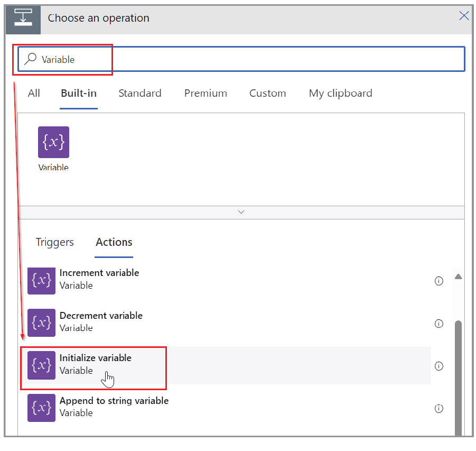
Task: Select the Custom tab
Action: [267, 94]
